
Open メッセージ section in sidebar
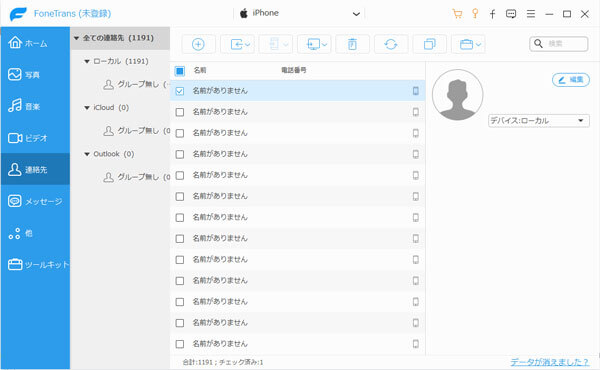coord(35,201)
